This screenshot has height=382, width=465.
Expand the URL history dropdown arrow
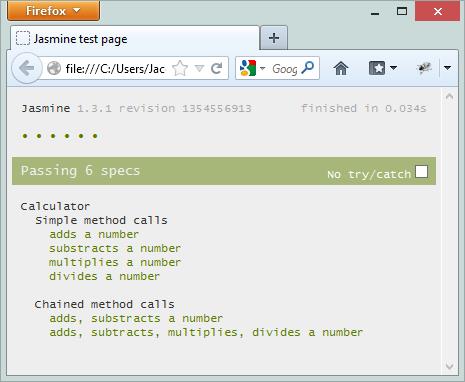click(x=199, y=68)
